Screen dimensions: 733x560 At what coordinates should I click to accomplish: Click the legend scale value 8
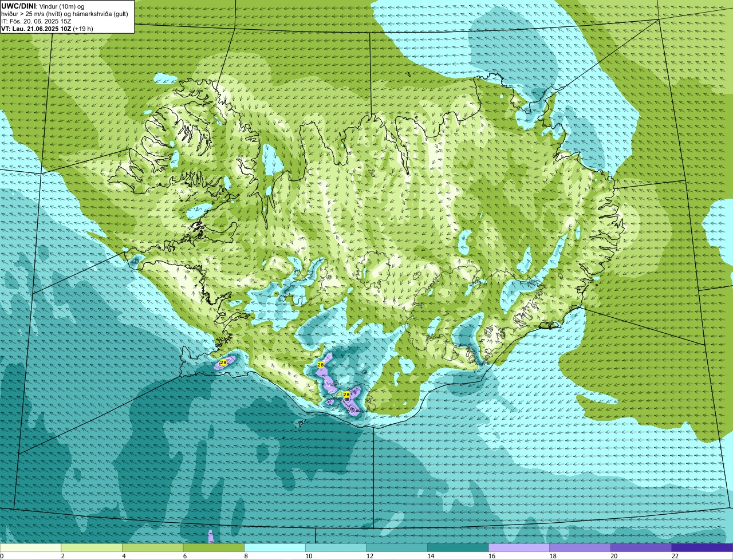(246, 556)
